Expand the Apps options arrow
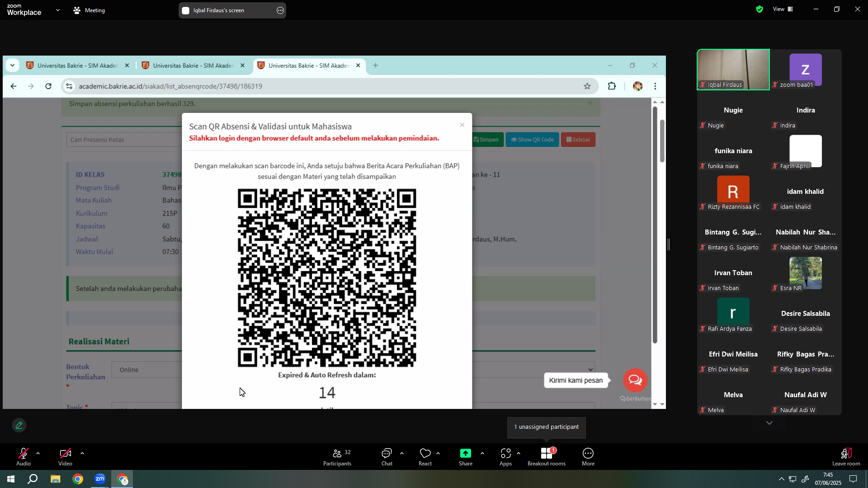The image size is (868, 488). 519,453
